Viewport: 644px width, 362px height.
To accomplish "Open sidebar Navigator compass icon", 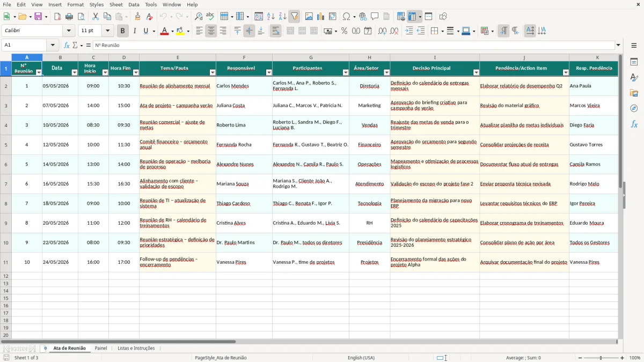I will 634,108.
